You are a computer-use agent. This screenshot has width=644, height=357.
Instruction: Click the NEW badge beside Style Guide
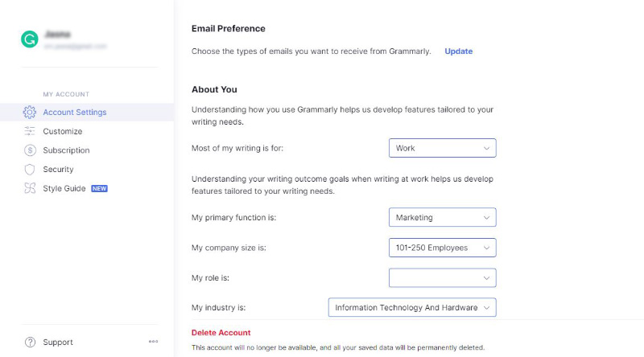[x=99, y=188]
